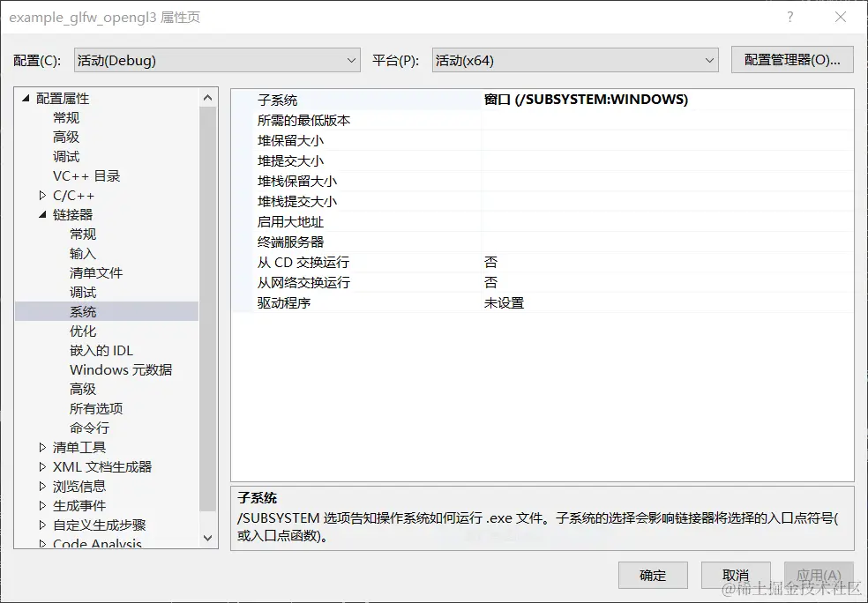
Task: Click the 否 value for 从 CD 交换运行
Action: (490, 262)
